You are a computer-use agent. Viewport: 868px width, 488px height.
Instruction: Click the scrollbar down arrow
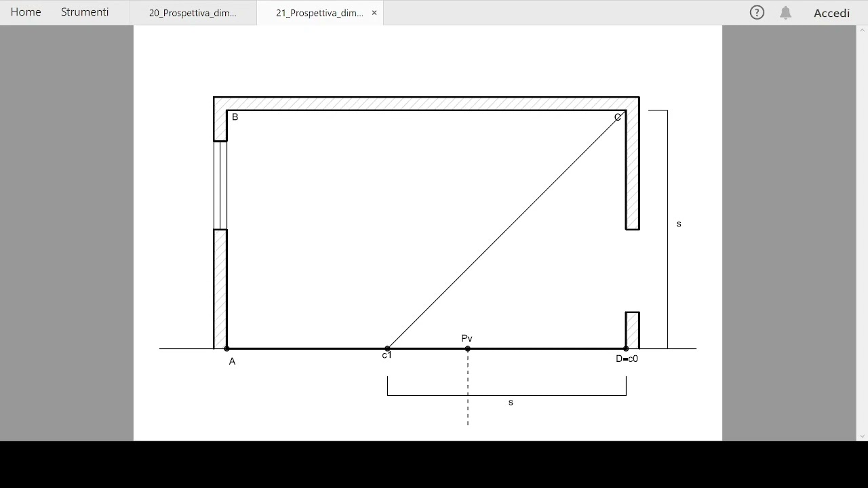[863, 436]
